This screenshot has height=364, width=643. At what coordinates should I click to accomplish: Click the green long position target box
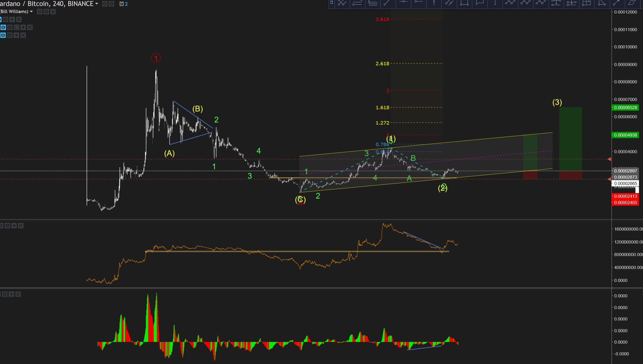point(570,138)
